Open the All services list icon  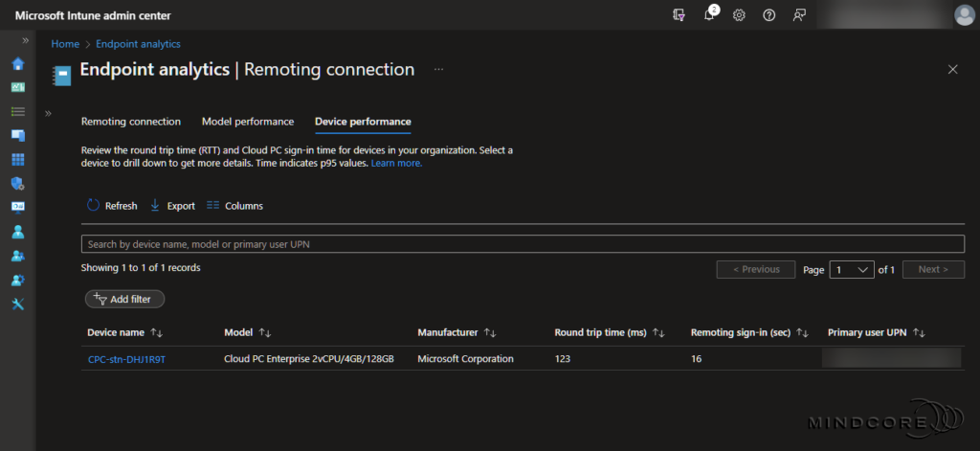[x=18, y=111]
